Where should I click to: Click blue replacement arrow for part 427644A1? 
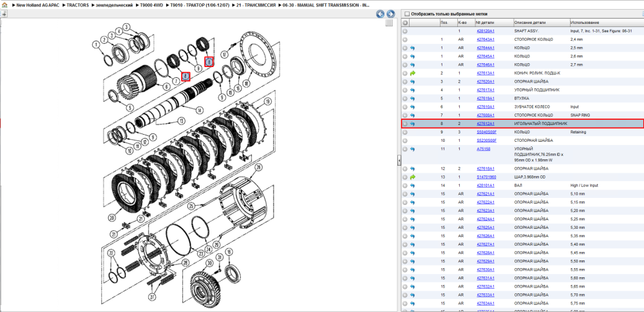(412, 48)
